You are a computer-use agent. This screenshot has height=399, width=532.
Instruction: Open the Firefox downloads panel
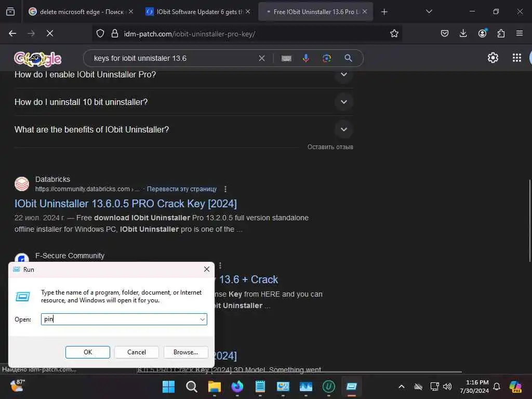point(463,34)
